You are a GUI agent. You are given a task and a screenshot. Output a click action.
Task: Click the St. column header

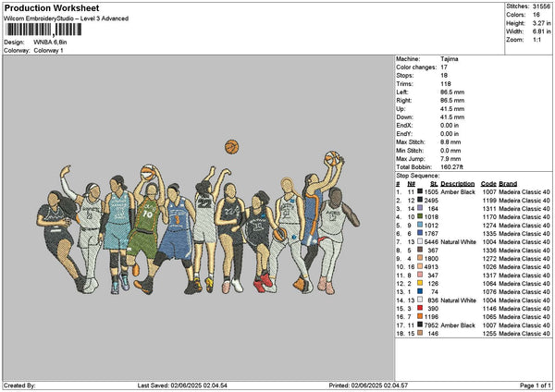433,183
